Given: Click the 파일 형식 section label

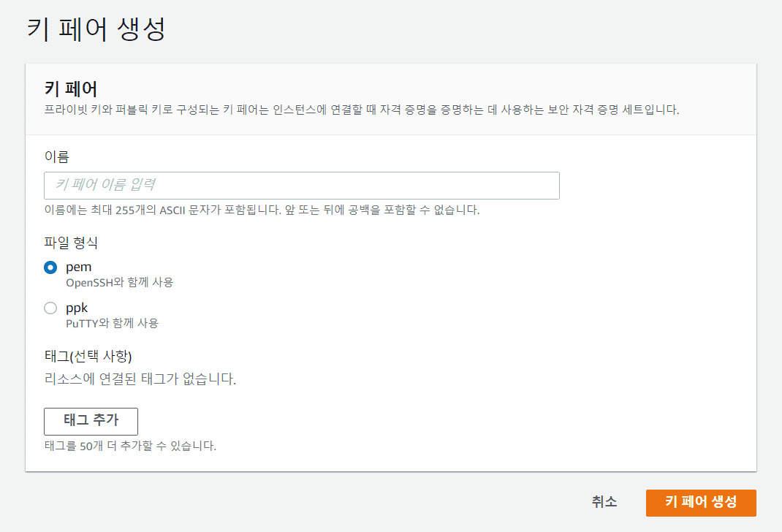Looking at the screenshot, I should [x=71, y=242].
